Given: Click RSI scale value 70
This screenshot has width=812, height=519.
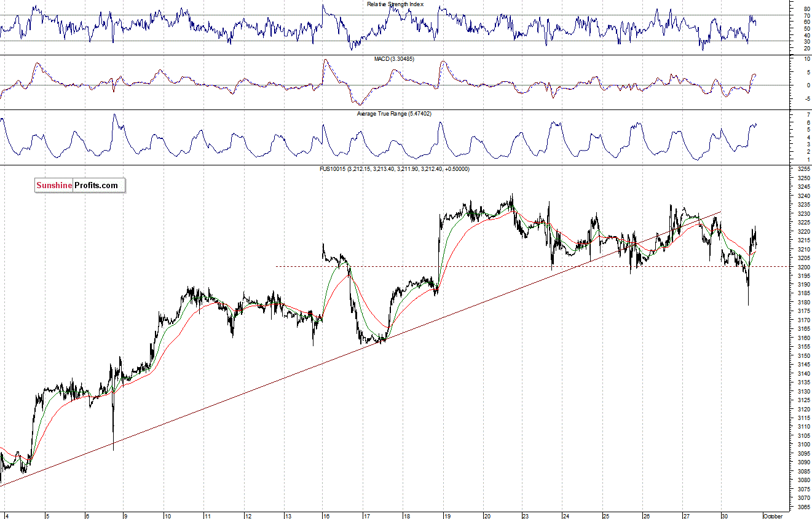Looking at the screenshot, I should [x=806, y=15].
